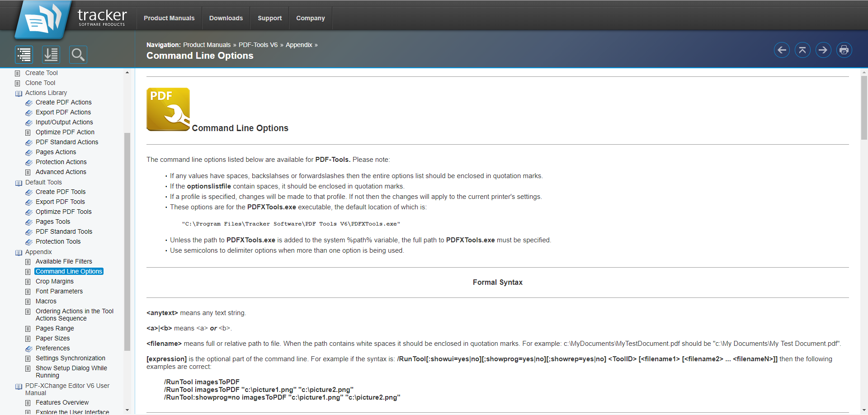Collapse the Appendix book node

[x=19, y=252]
